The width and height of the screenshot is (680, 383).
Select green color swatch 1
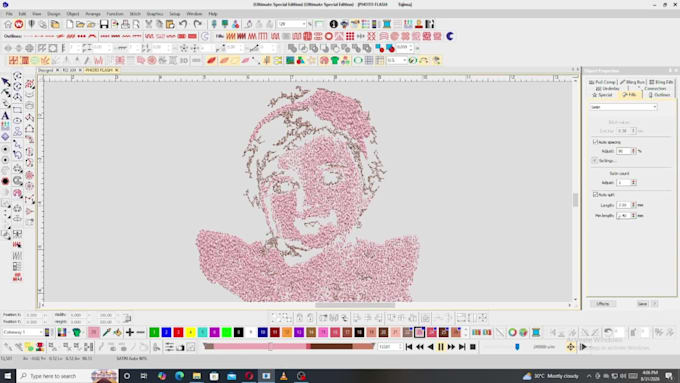click(x=154, y=332)
